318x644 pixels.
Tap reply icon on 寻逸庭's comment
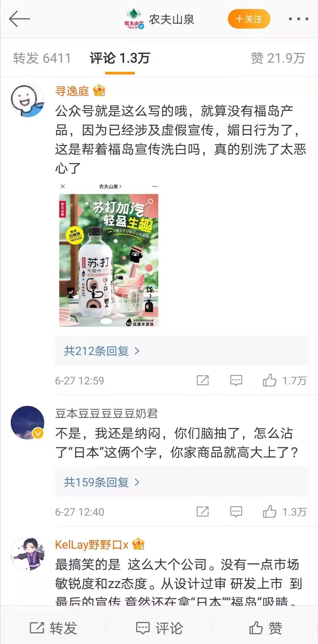pyautogui.click(x=236, y=380)
